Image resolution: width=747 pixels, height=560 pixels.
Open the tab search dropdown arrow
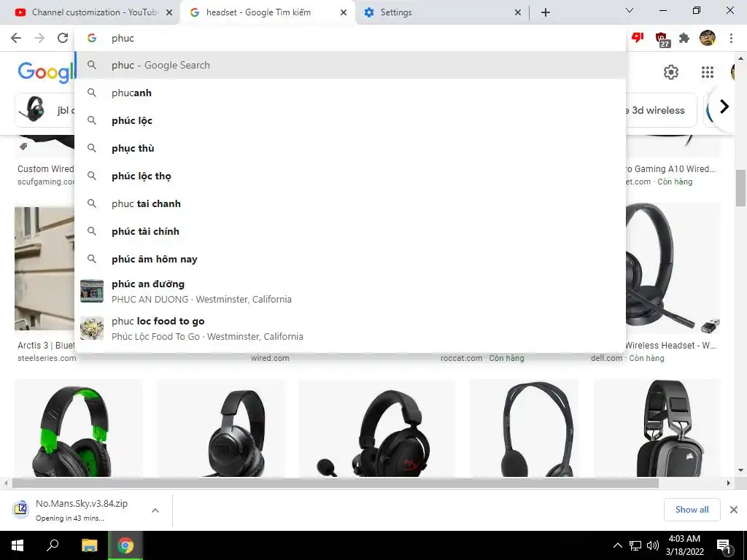(630, 10)
